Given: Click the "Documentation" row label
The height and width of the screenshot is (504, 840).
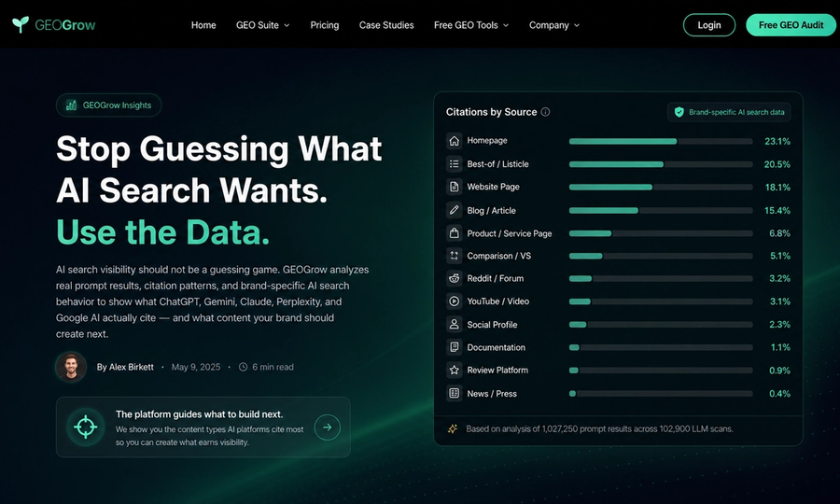Looking at the screenshot, I should tap(497, 347).
